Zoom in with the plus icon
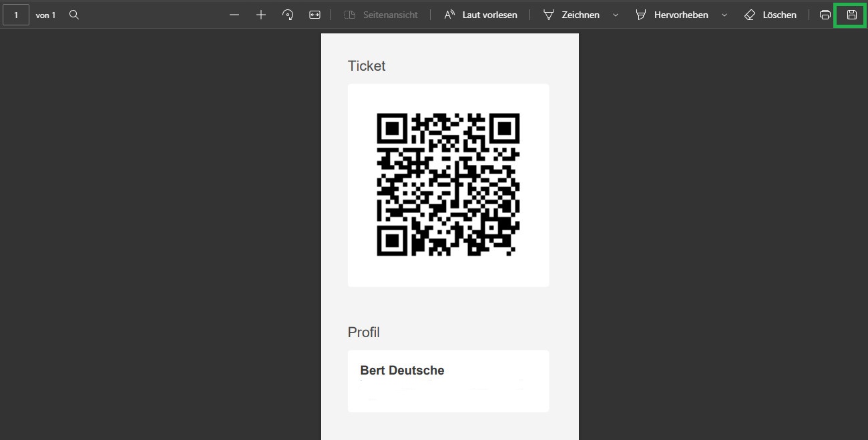This screenshot has width=868, height=440. pyautogui.click(x=261, y=15)
